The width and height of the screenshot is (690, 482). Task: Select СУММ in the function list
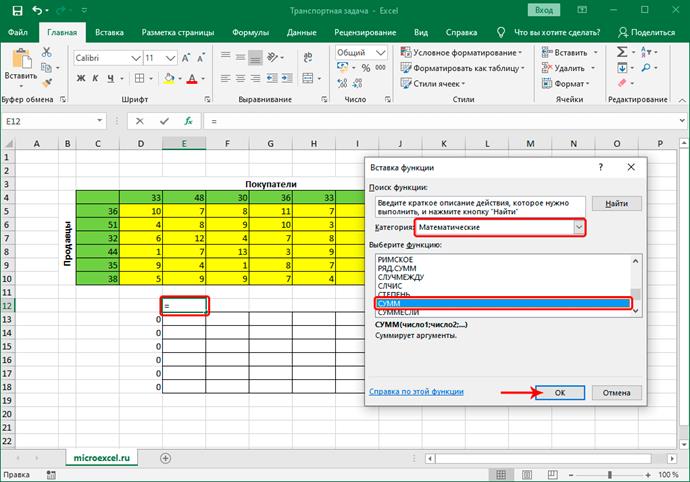503,303
